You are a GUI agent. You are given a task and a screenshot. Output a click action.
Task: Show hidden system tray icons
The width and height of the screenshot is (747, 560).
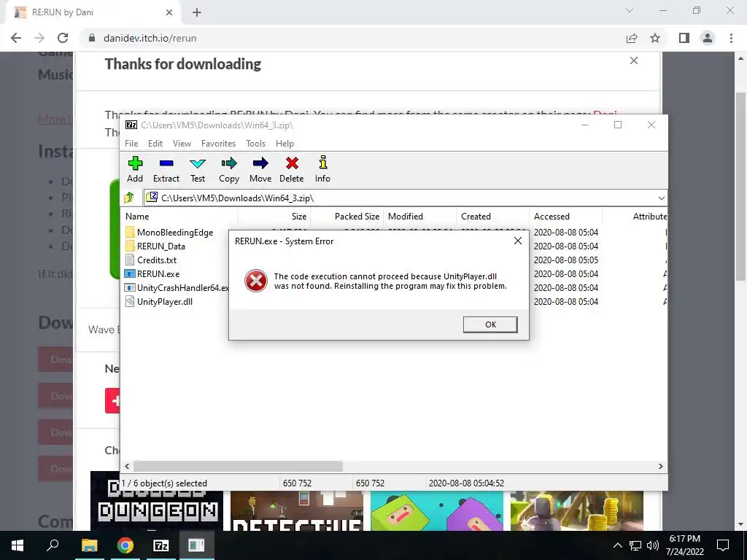coord(617,545)
